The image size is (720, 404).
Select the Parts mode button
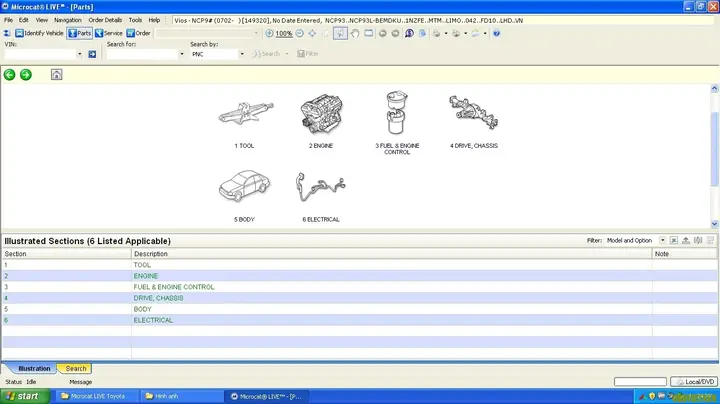79,33
